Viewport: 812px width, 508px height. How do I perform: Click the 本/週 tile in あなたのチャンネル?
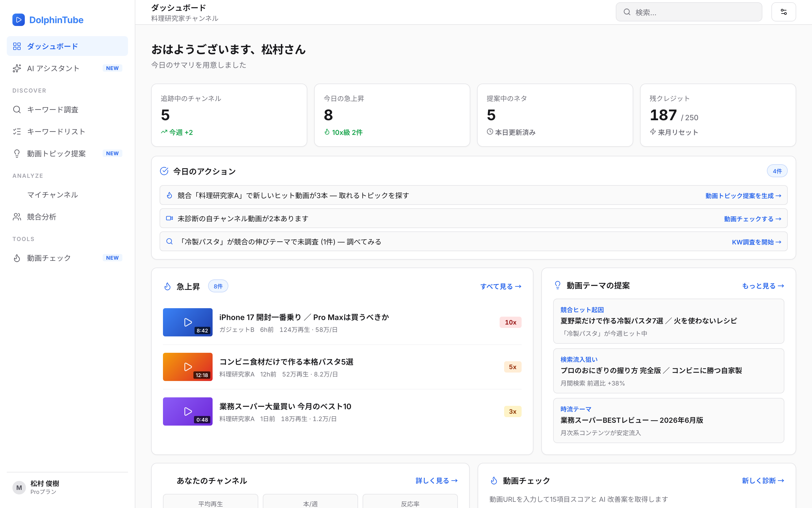point(310,501)
